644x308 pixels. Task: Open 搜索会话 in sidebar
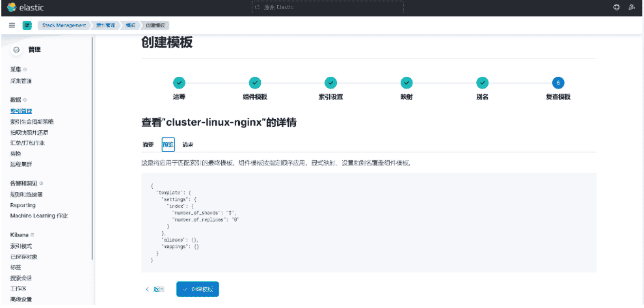pyautogui.click(x=21, y=279)
